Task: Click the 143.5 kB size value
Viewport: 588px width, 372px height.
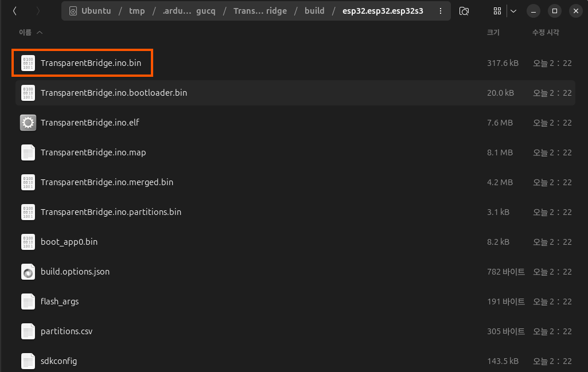Action: click(503, 361)
